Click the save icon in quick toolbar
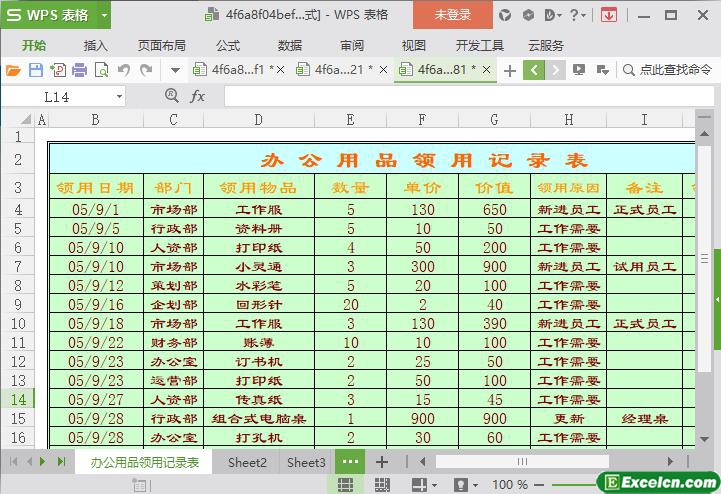This screenshot has height=494, width=721. [35, 70]
